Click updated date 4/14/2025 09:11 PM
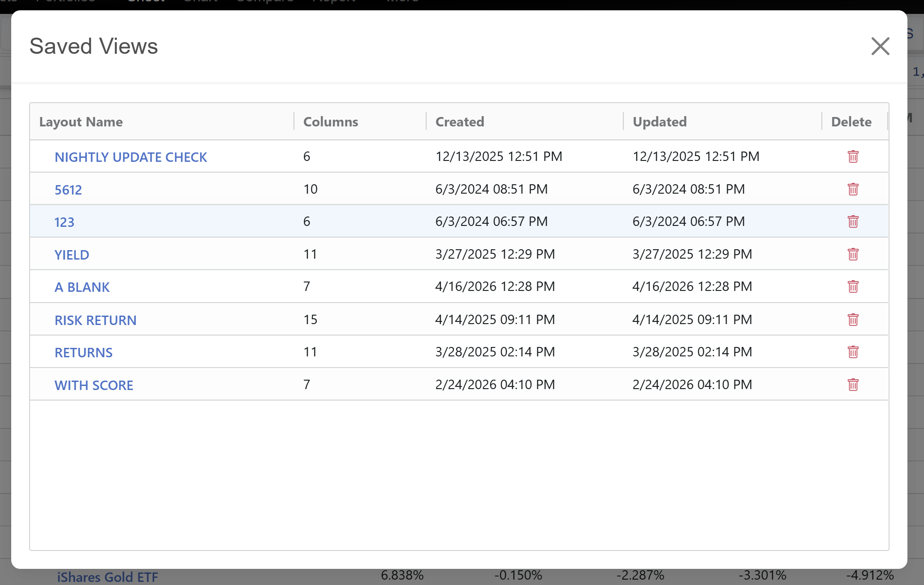924x585 pixels. coord(692,320)
